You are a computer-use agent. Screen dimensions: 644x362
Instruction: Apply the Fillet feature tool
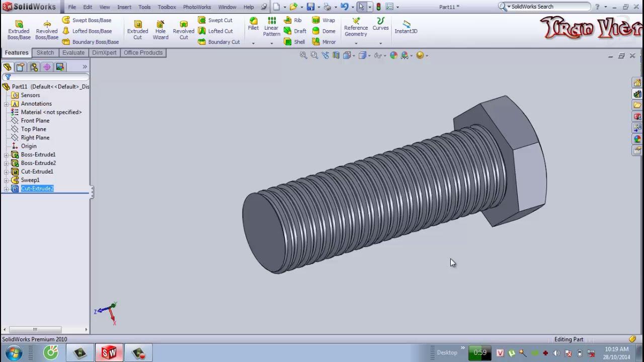point(253,24)
